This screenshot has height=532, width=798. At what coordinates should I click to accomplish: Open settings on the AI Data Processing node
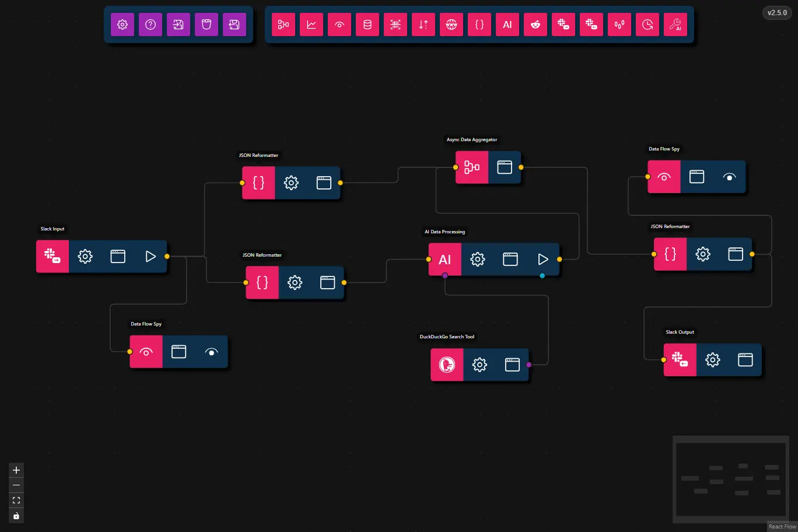pyautogui.click(x=477, y=259)
